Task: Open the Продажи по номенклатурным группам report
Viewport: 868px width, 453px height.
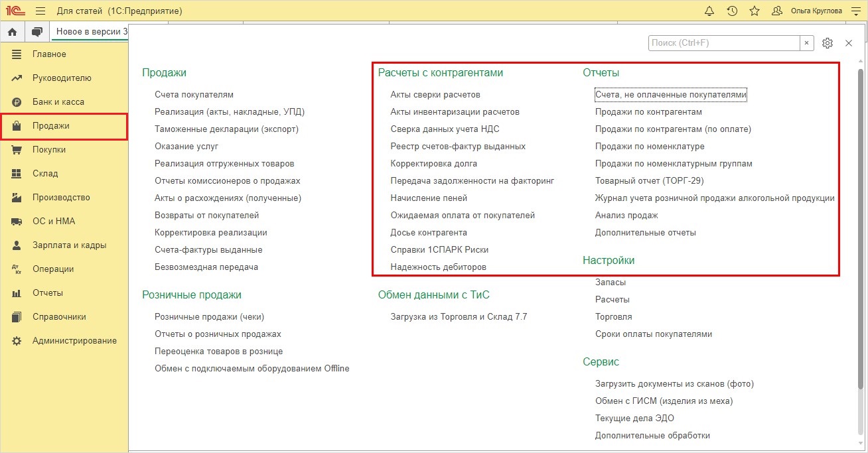Action: [x=674, y=164]
